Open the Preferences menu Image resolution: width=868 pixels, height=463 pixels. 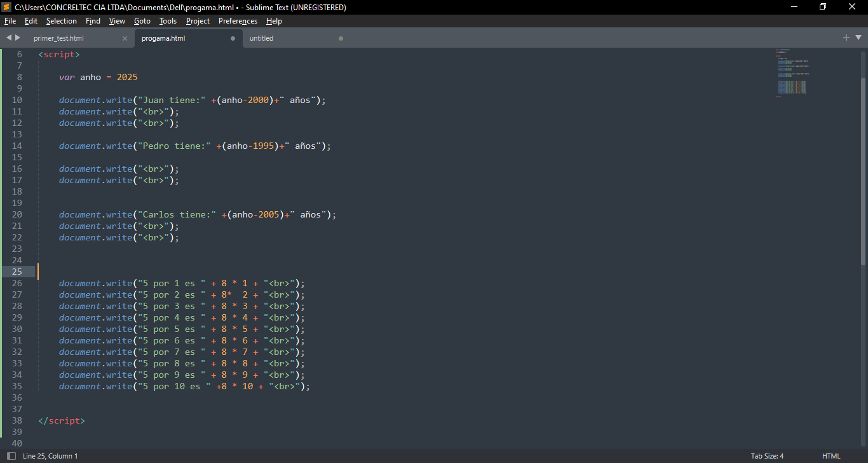pyautogui.click(x=238, y=21)
